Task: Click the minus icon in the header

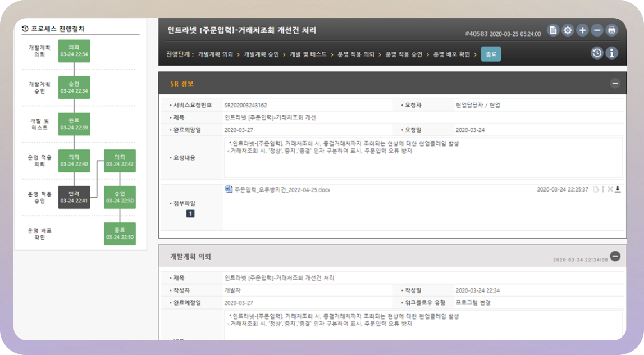Action: (597, 30)
